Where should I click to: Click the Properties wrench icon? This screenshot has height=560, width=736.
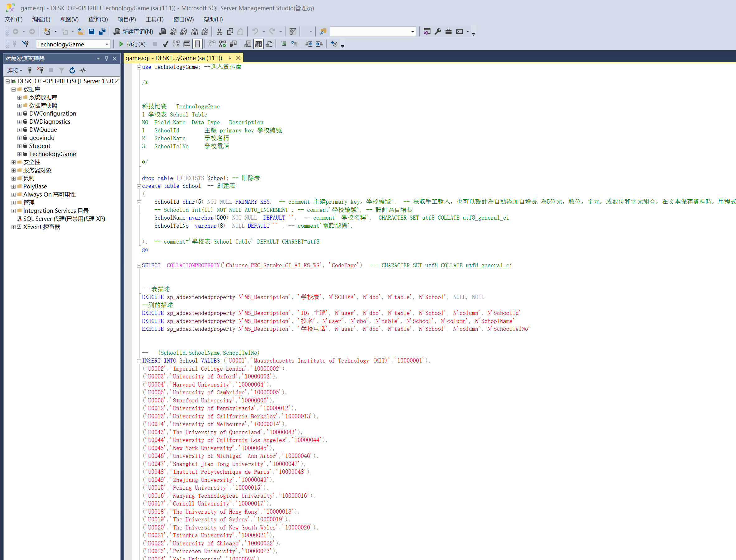click(x=438, y=31)
